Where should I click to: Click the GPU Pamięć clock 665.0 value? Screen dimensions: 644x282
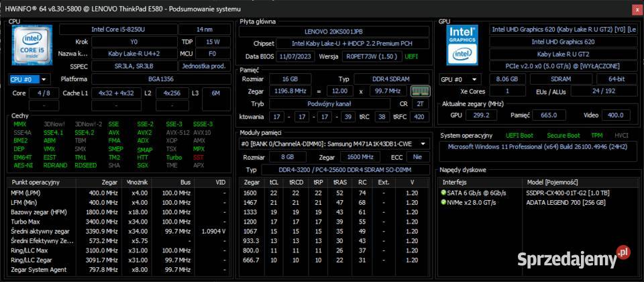tap(549, 115)
